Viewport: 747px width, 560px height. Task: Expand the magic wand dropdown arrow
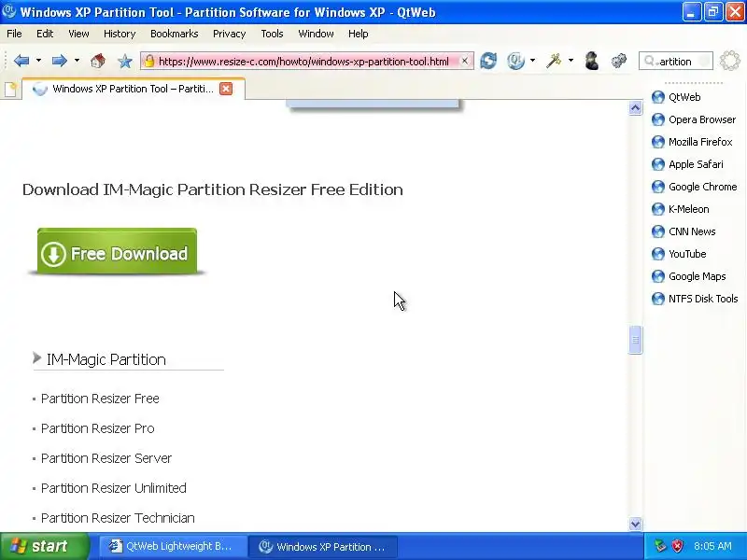(x=571, y=61)
